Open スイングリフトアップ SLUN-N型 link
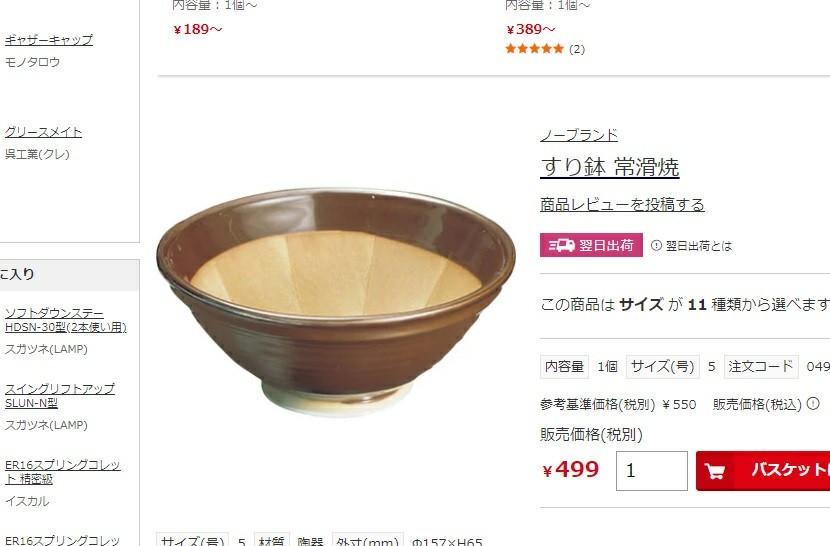Image resolution: width=830 pixels, height=546 pixels. click(x=60, y=396)
